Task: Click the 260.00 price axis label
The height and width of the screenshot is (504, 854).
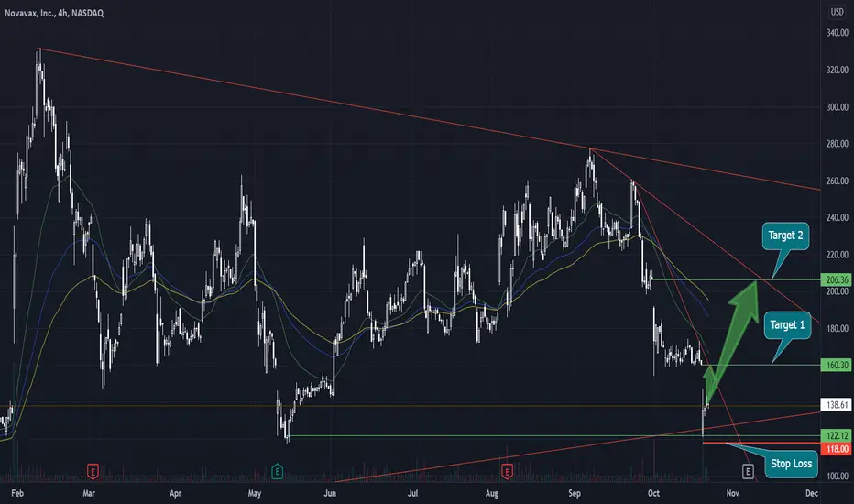Action: coord(838,181)
